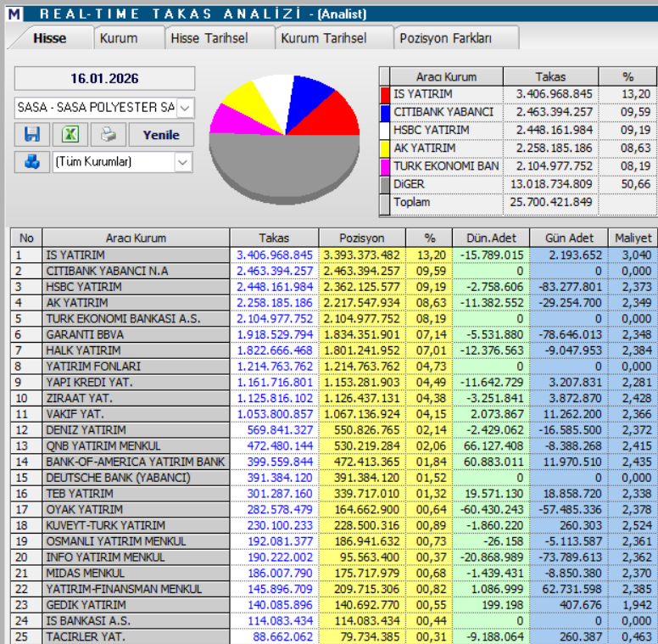Select the YAPI KREDI YAT. row
The width and height of the screenshot is (658, 644).
(x=334, y=383)
